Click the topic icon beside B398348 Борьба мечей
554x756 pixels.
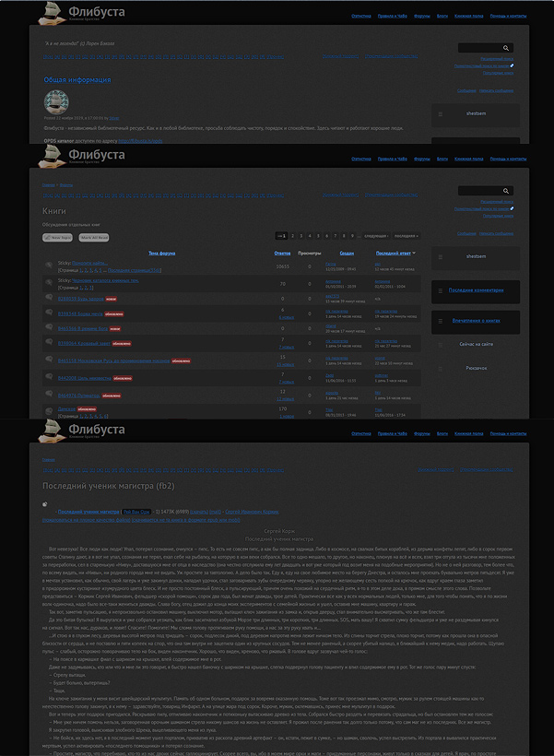pos(49,313)
